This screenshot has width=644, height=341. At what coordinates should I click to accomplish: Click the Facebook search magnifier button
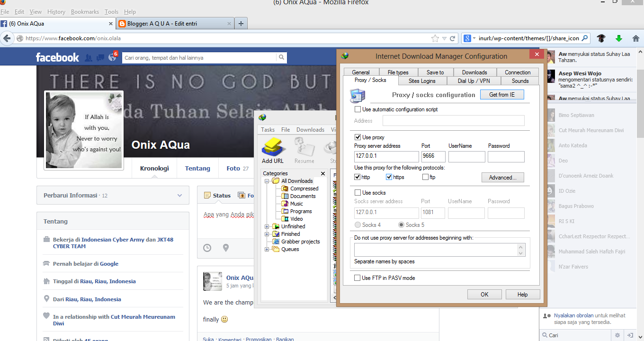coord(281,58)
